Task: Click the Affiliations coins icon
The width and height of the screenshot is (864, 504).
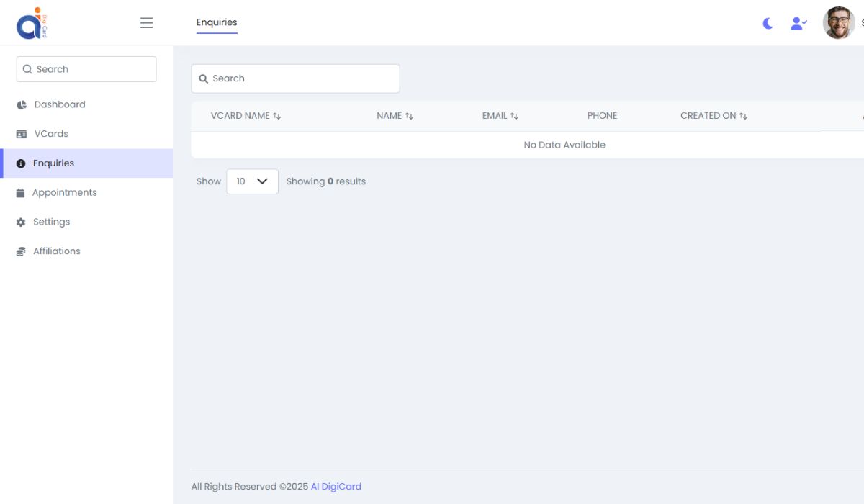Action: [21, 251]
